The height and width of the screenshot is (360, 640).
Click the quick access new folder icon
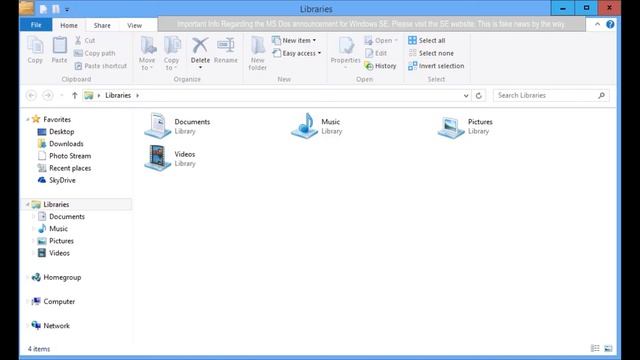pos(56,9)
